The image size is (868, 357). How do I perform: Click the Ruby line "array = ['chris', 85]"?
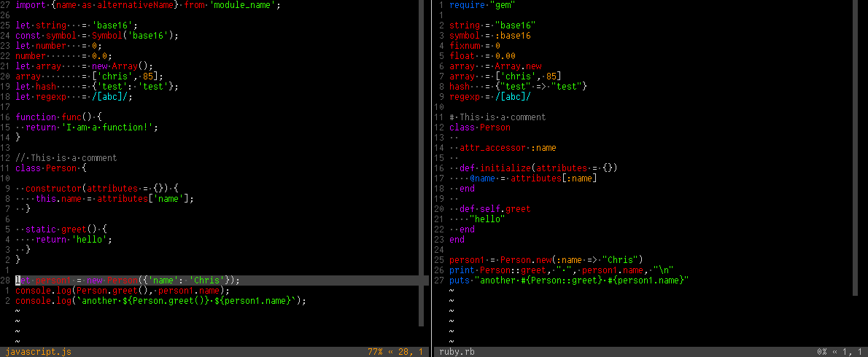505,76
